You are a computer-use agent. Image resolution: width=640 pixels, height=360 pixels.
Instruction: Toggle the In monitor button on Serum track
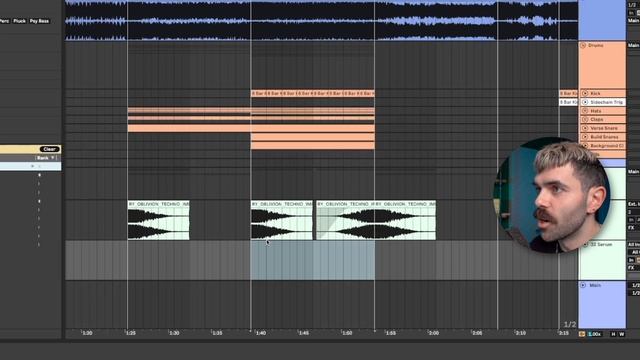tap(631, 260)
